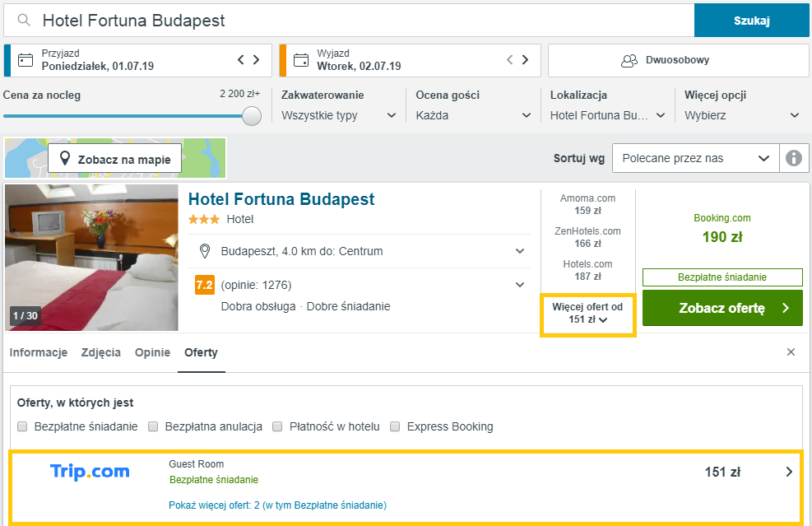The image size is (812, 526).
Task: Click the search field with hotel name
Action: point(349,21)
